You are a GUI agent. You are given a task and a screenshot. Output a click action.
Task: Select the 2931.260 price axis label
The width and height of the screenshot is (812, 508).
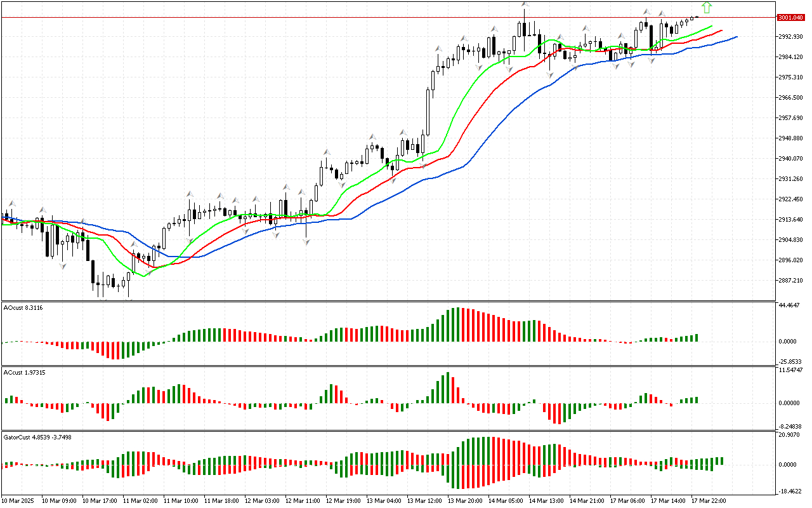coord(790,179)
